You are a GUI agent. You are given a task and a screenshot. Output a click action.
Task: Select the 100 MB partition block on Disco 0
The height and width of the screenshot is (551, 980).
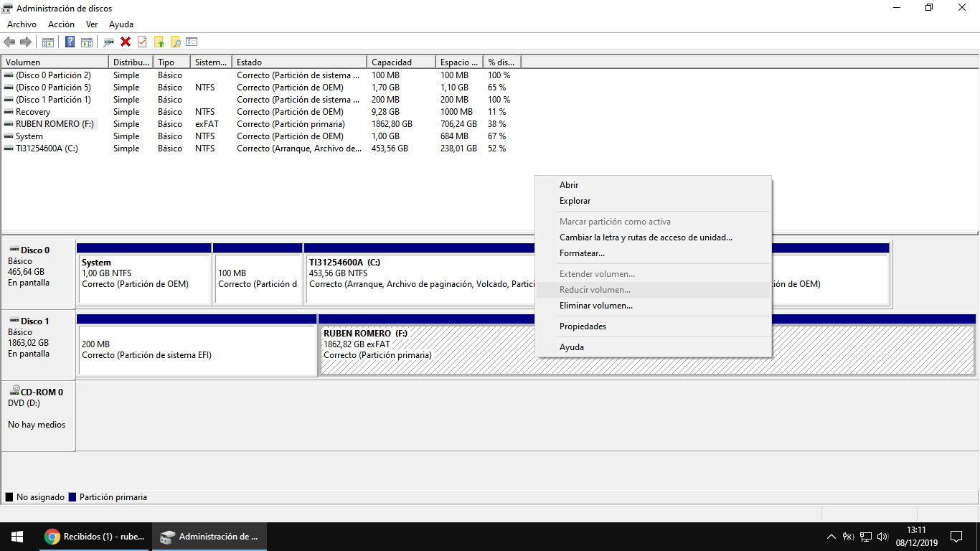point(258,273)
